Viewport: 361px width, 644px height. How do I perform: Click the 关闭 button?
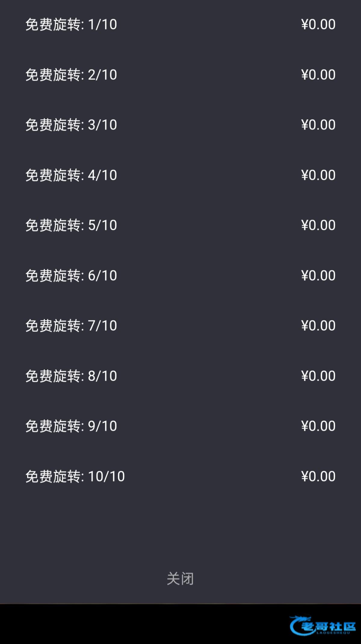pos(180,579)
